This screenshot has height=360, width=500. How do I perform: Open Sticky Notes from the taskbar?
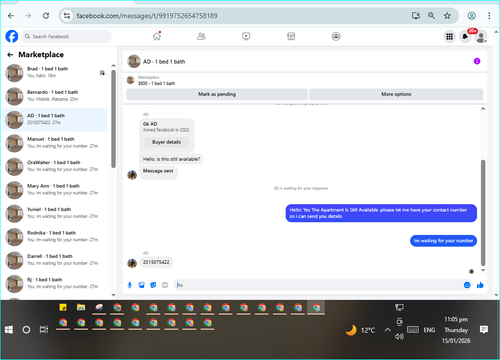pos(63,307)
